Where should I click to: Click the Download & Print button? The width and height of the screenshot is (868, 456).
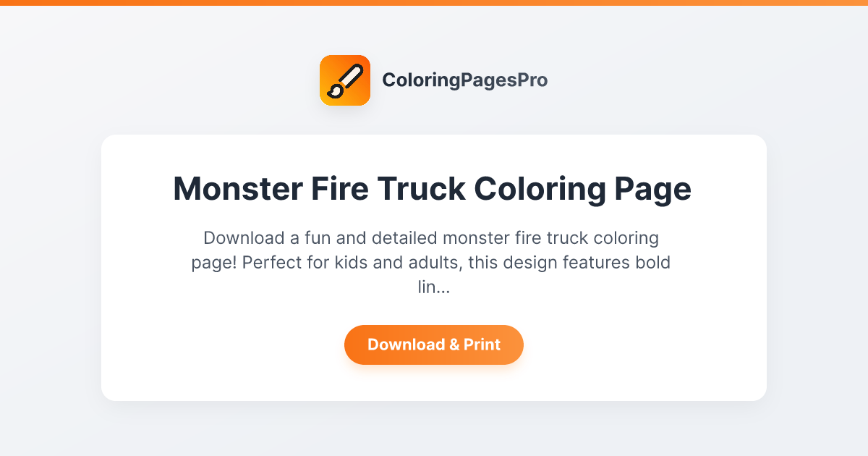[434, 345]
